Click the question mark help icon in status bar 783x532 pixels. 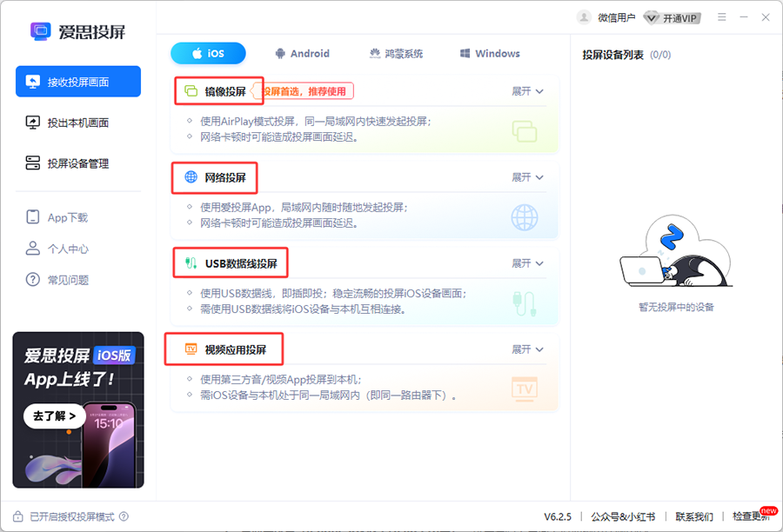point(124,516)
